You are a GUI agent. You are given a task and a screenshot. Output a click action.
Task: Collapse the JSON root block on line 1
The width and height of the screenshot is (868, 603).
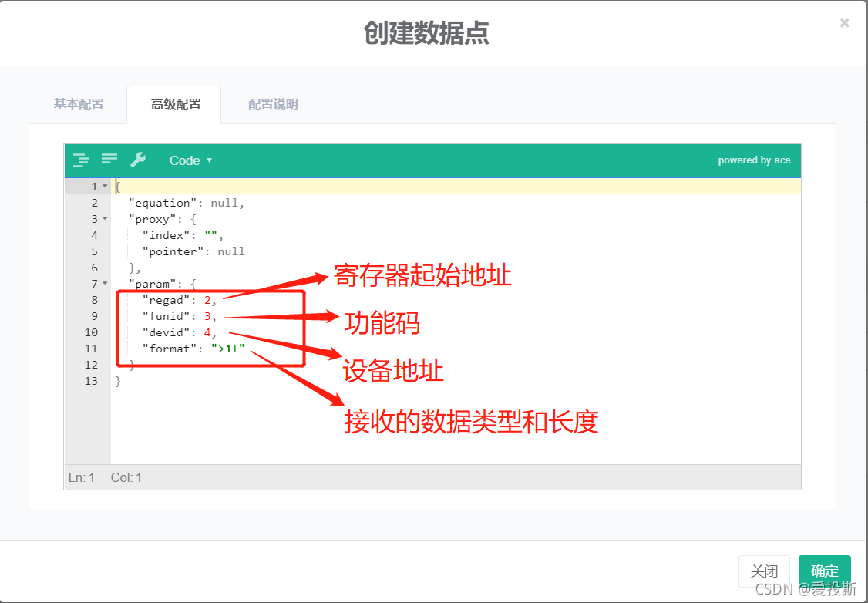point(106,186)
